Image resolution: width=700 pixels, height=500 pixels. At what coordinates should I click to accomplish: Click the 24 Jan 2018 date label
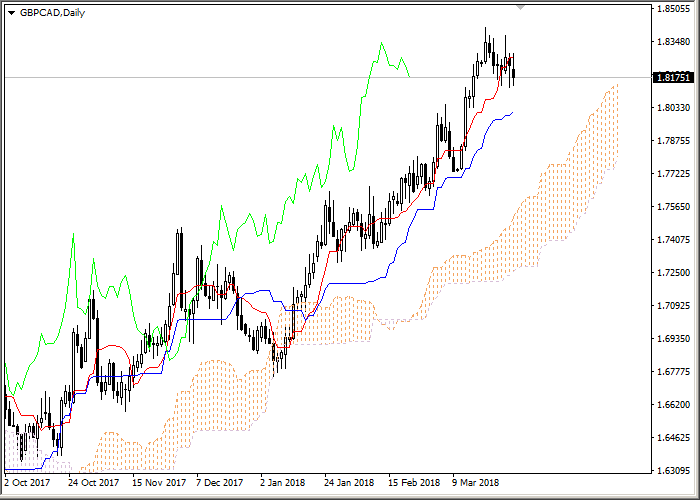point(349,483)
